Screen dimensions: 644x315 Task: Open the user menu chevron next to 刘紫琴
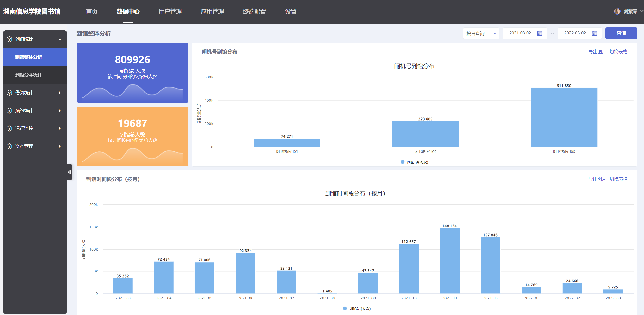(641, 11)
